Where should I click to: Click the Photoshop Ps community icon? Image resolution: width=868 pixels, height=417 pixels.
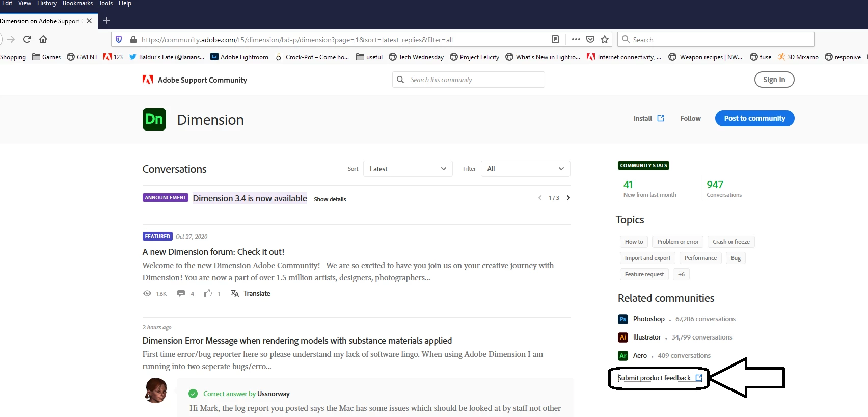pos(623,319)
